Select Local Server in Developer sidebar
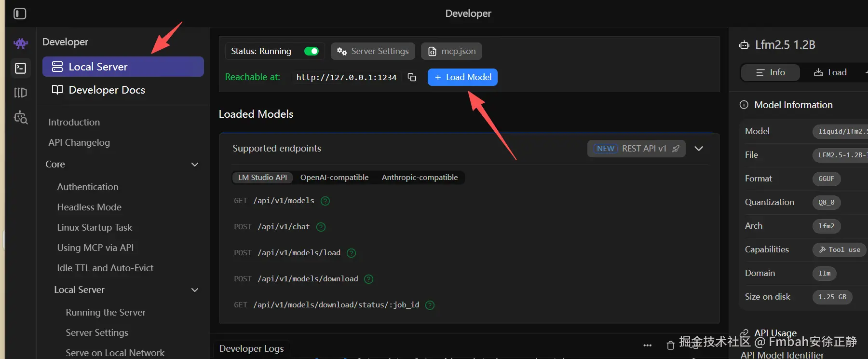Screen dimensions: 868x359 pyautogui.click(x=123, y=67)
